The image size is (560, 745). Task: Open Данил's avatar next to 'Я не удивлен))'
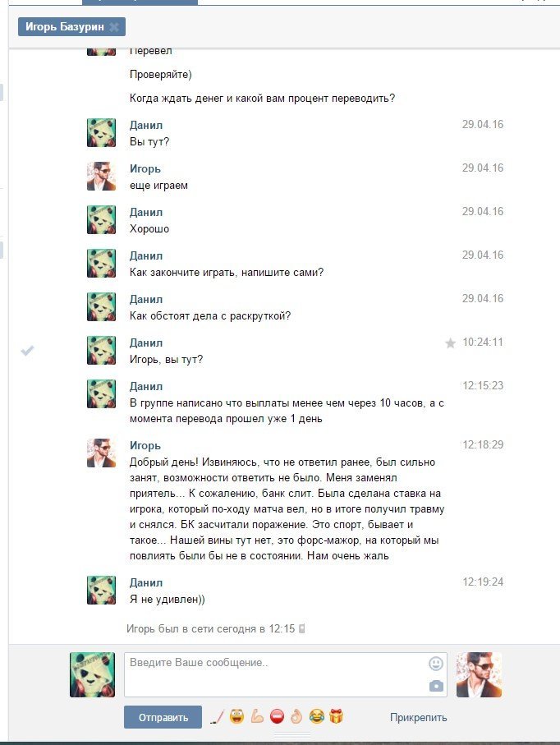(x=101, y=590)
